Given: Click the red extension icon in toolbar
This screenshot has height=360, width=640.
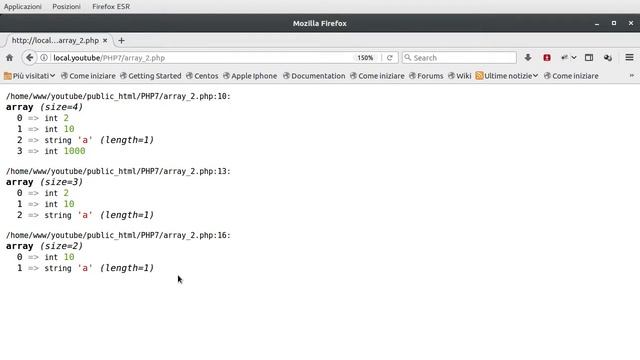Looking at the screenshot, I should [x=547, y=58].
